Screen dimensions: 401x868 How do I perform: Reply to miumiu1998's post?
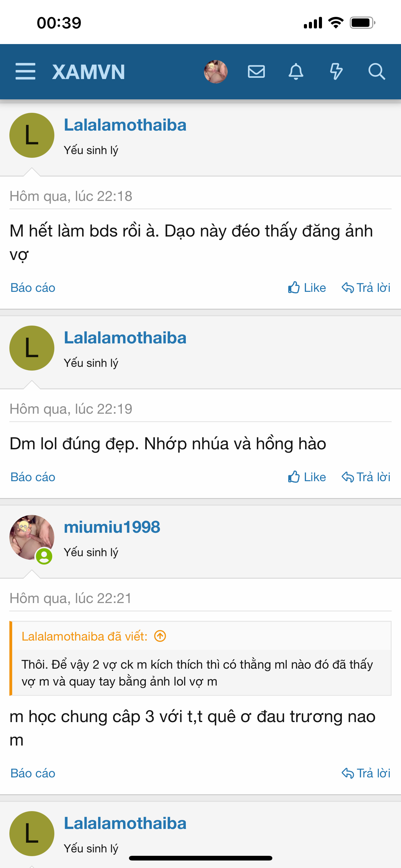click(366, 773)
